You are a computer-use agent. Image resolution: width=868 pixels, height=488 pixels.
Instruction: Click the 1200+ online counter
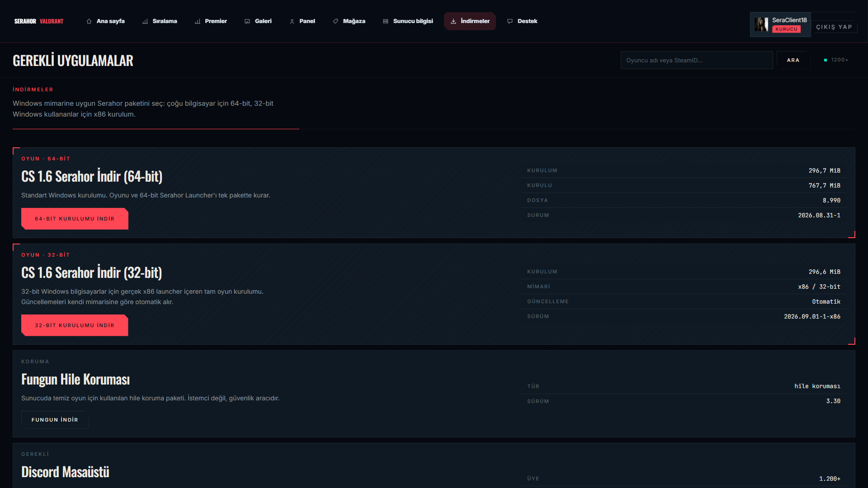tap(836, 60)
